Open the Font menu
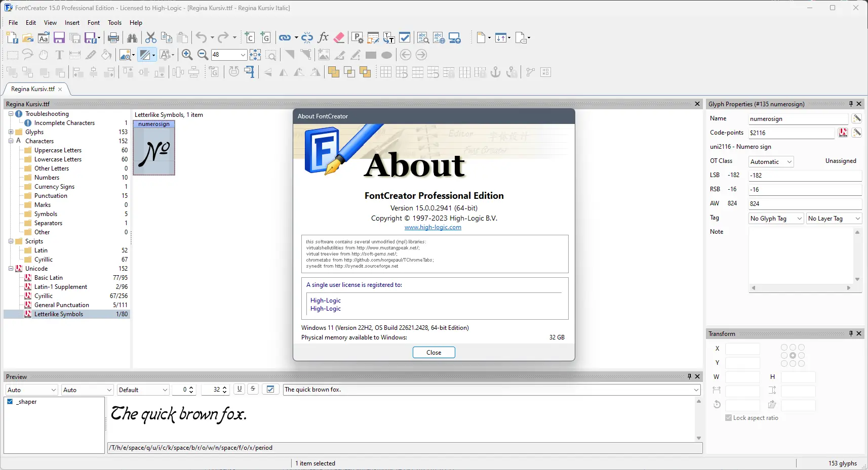Screen dimensions: 868x470 93,22
